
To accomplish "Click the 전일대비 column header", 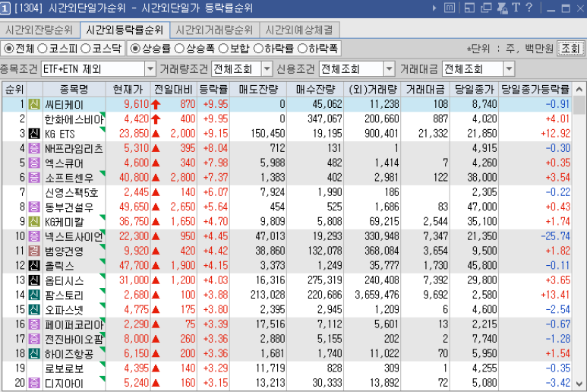I will pos(174,90).
